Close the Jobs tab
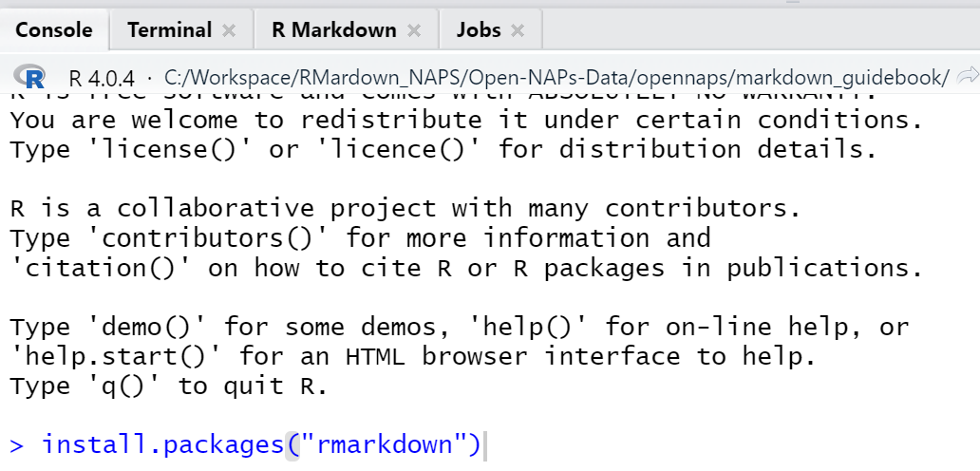 [x=517, y=30]
